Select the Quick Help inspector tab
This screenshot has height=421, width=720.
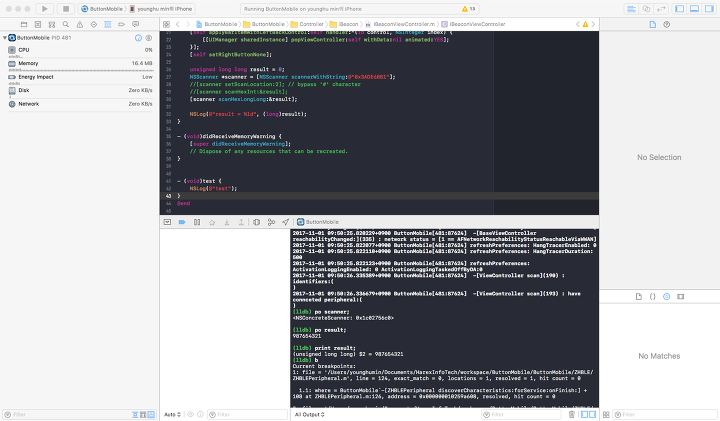pos(667,24)
